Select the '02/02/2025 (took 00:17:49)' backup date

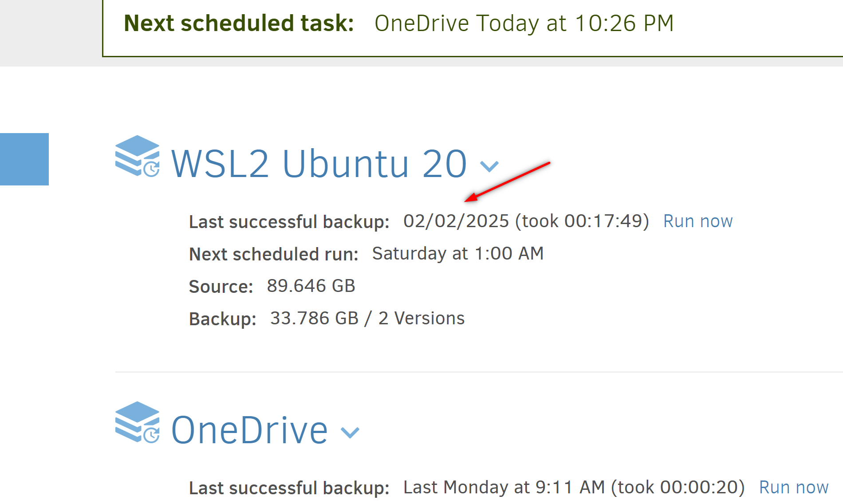pos(526,221)
